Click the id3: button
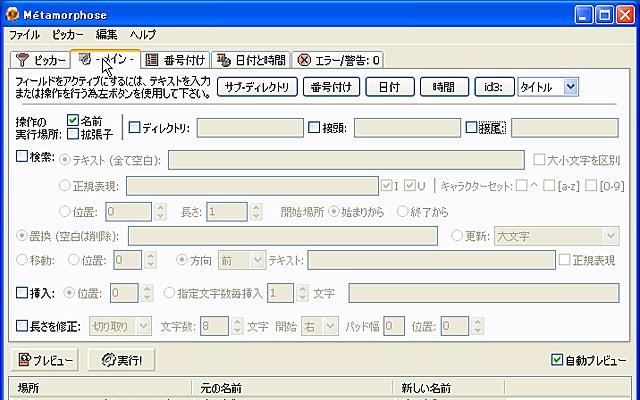 [494, 87]
